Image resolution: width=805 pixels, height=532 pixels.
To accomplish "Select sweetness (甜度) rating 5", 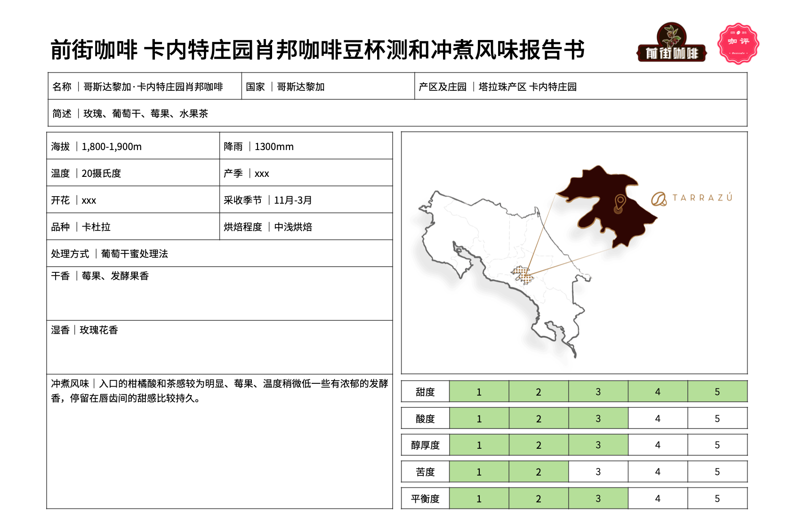I will (717, 392).
